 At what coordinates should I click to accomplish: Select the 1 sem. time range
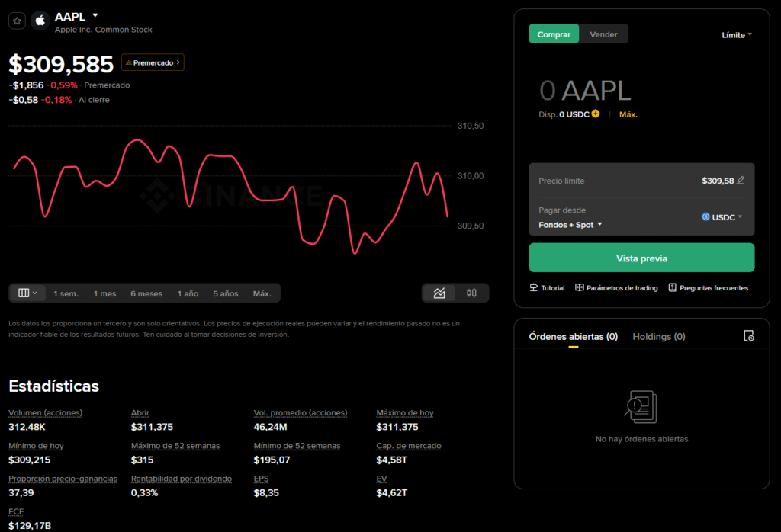tap(66, 293)
